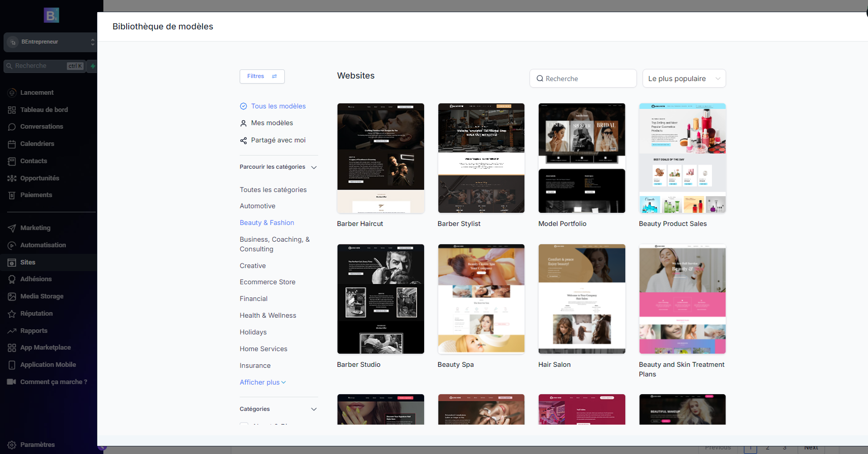Screen dimensions: 868x454
Task: Open Beauty and Skin Treatment Plans thumbnail
Action: click(x=683, y=299)
